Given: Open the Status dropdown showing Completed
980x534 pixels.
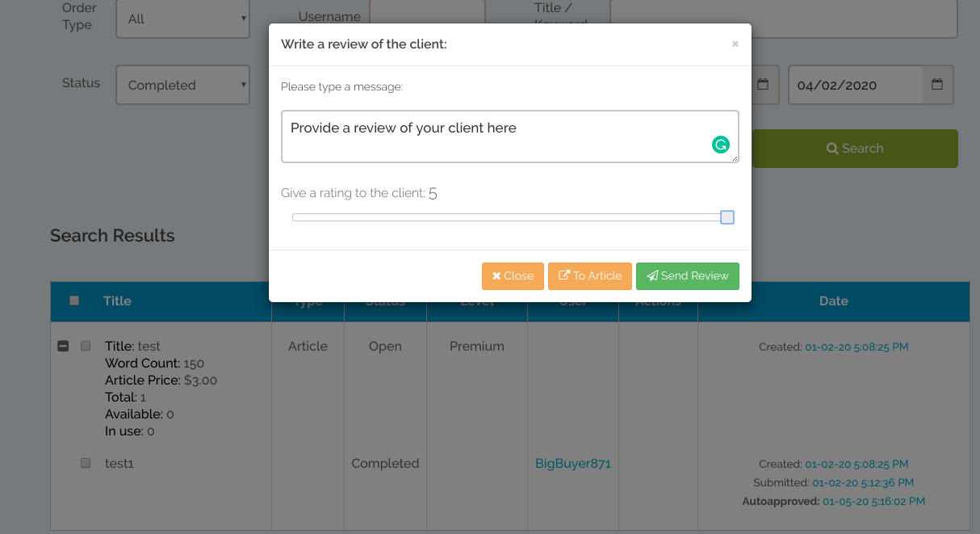Looking at the screenshot, I should [182, 84].
